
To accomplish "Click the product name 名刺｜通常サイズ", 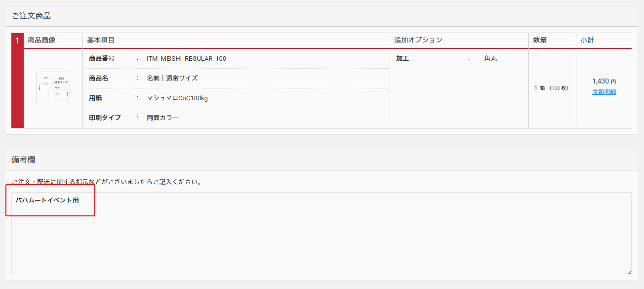I will (172, 79).
